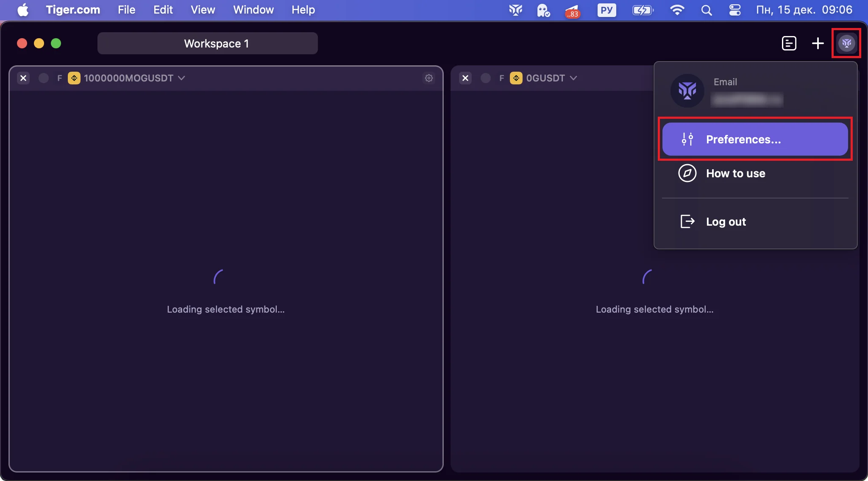Toggle the round indicator in 1000000MOGUSDT panel
The image size is (868, 481).
(43, 78)
